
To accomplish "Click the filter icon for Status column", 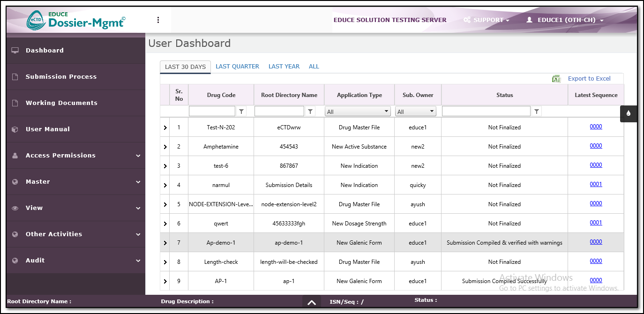I will 537,112.
